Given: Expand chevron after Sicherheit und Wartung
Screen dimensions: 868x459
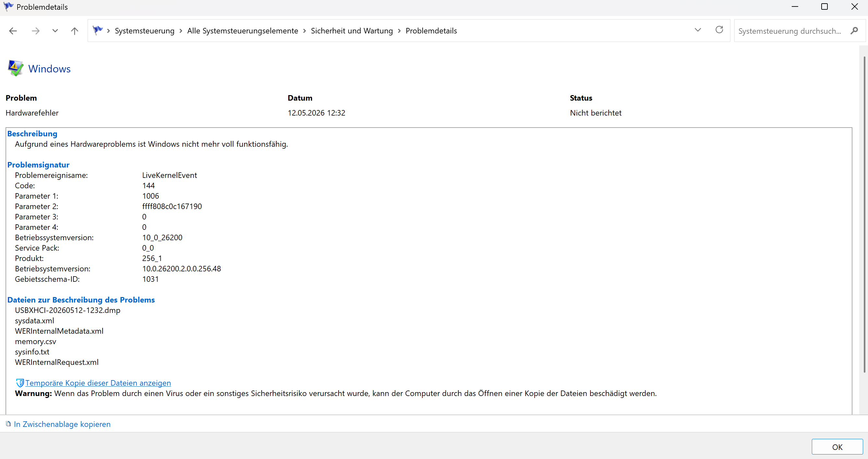Looking at the screenshot, I should 399,31.
